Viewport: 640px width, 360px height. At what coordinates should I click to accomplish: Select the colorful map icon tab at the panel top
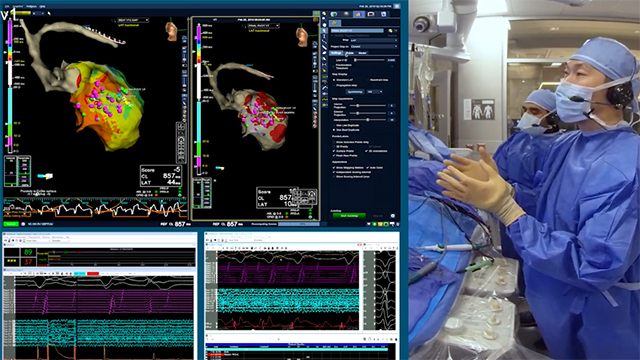coord(358,14)
